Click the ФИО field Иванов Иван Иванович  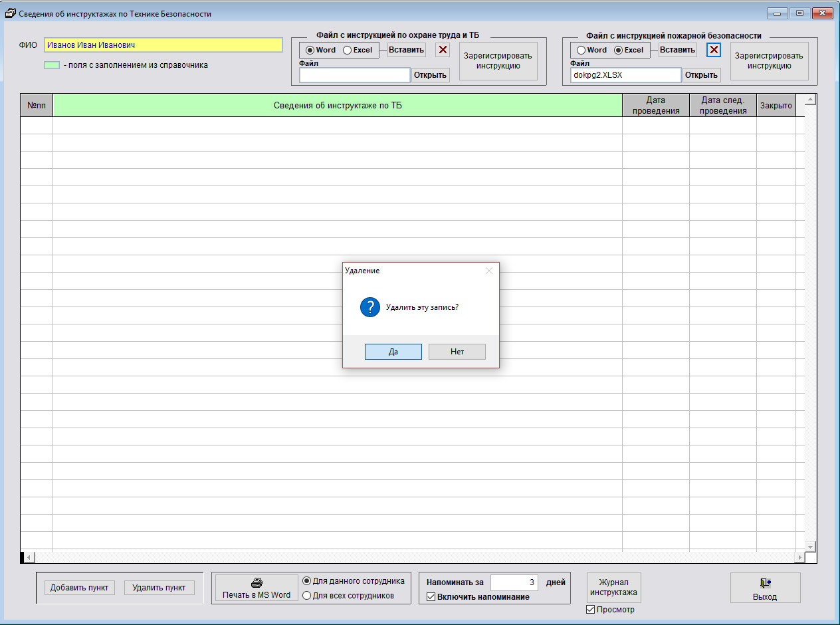tap(163, 45)
